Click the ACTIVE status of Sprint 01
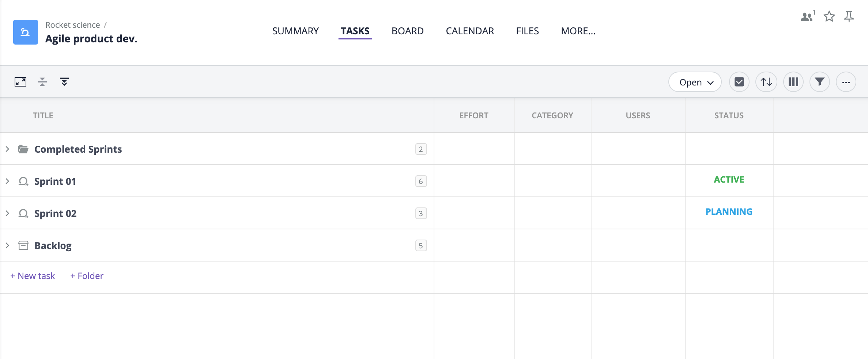868x359 pixels. [729, 180]
